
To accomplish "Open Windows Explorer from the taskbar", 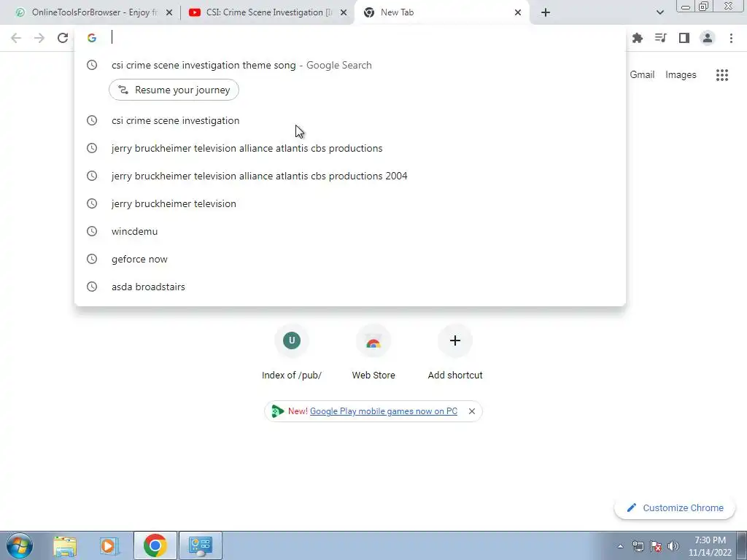I will [x=65, y=545].
